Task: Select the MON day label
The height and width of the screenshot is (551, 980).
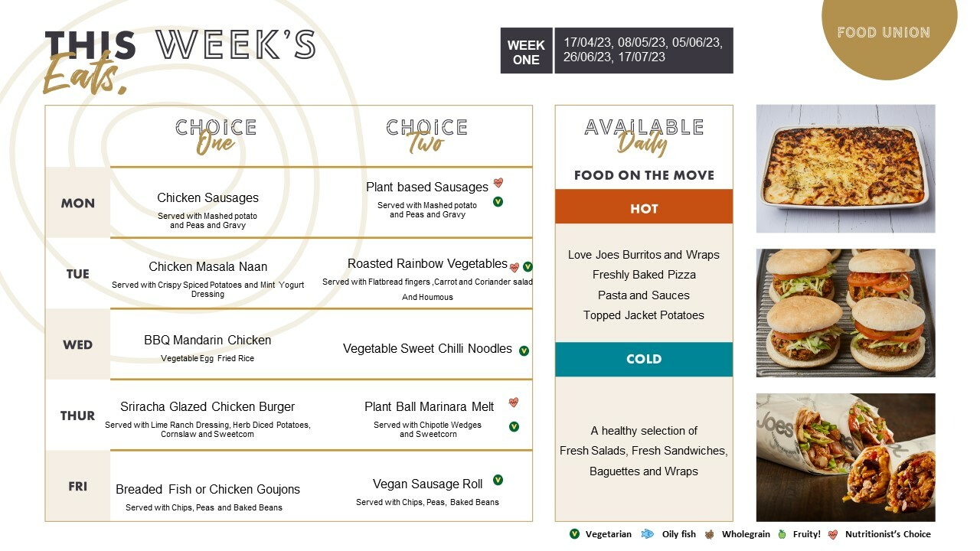Action: click(78, 203)
